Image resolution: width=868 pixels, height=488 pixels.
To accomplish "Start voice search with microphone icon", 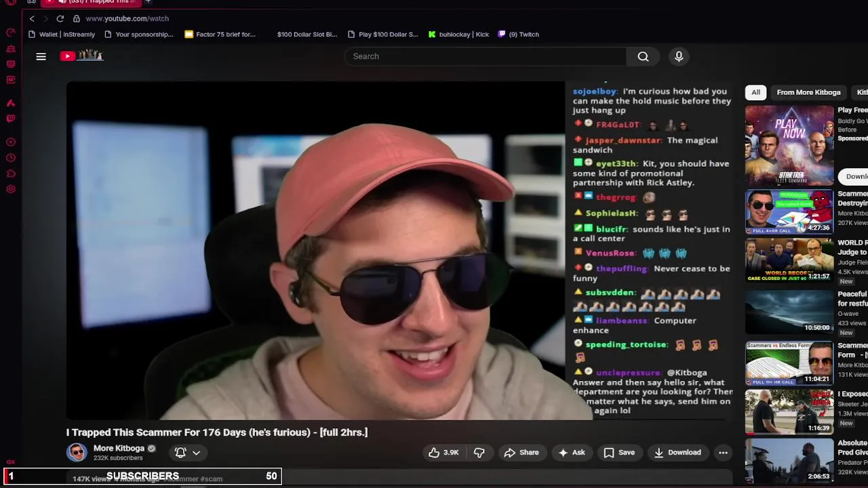I will (x=679, y=56).
